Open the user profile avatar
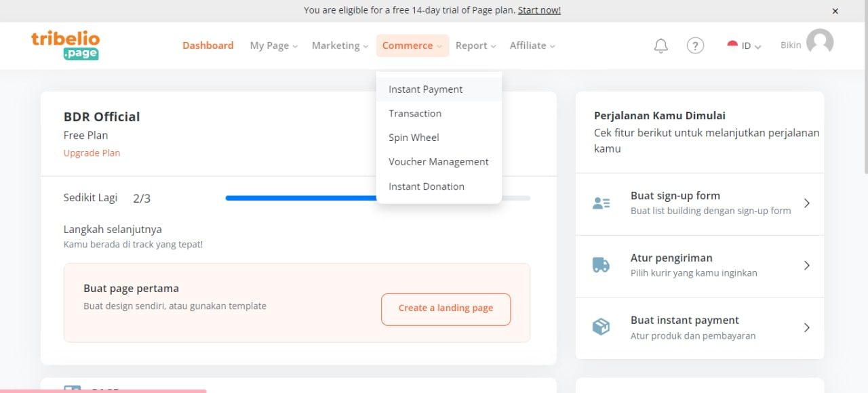 [820, 43]
